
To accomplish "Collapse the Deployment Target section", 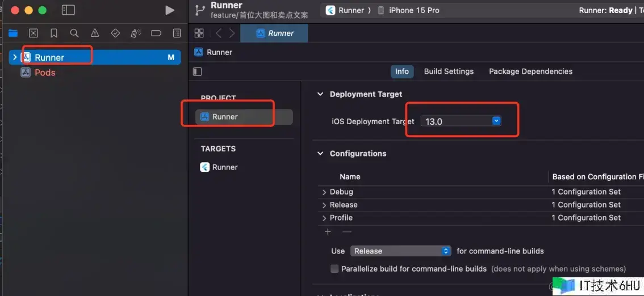I will (320, 94).
